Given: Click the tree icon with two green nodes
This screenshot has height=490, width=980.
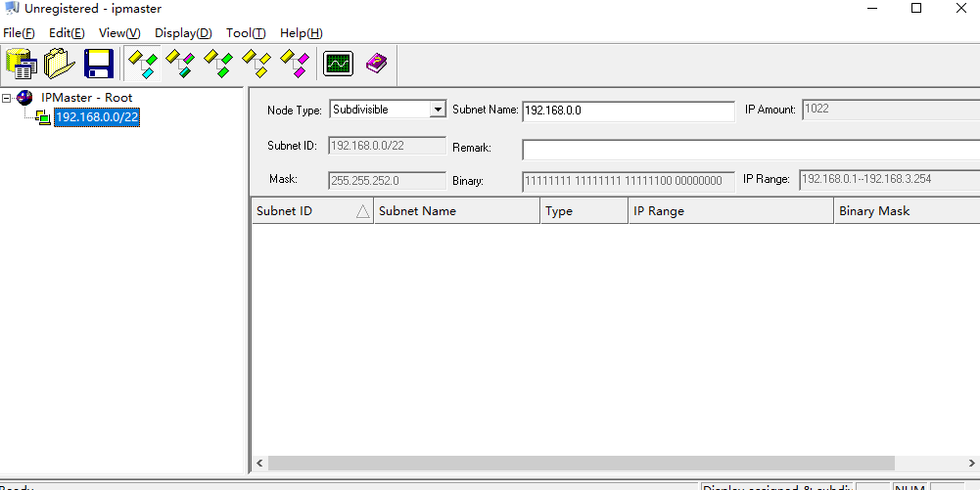Looking at the screenshot, I should click(218, 65).
